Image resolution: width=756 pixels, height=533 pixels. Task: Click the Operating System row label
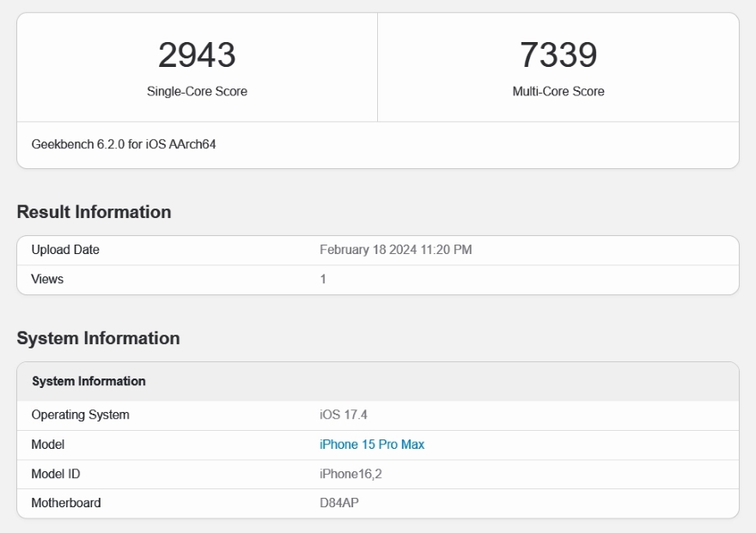tap(80, 415)
